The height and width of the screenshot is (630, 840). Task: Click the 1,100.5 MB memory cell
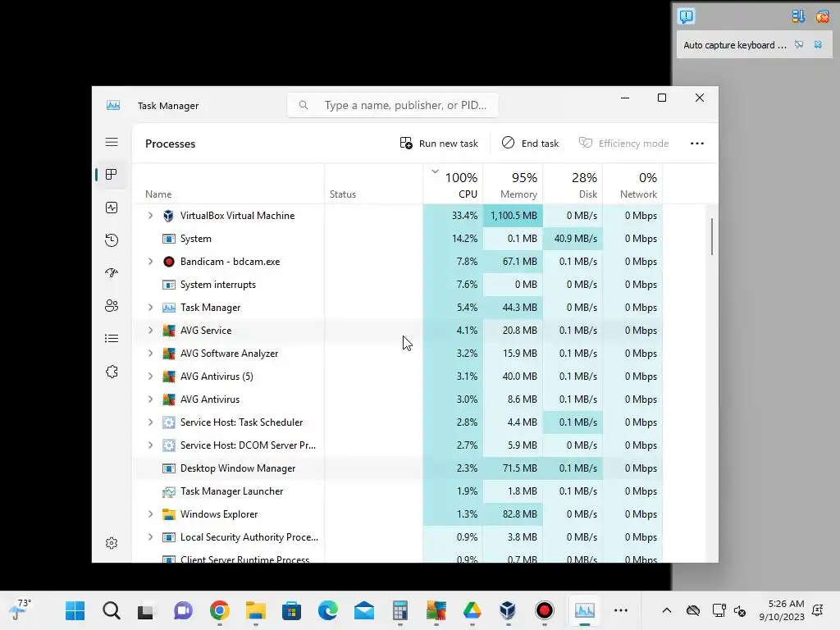pyautogui.click(x=513, y=216)
